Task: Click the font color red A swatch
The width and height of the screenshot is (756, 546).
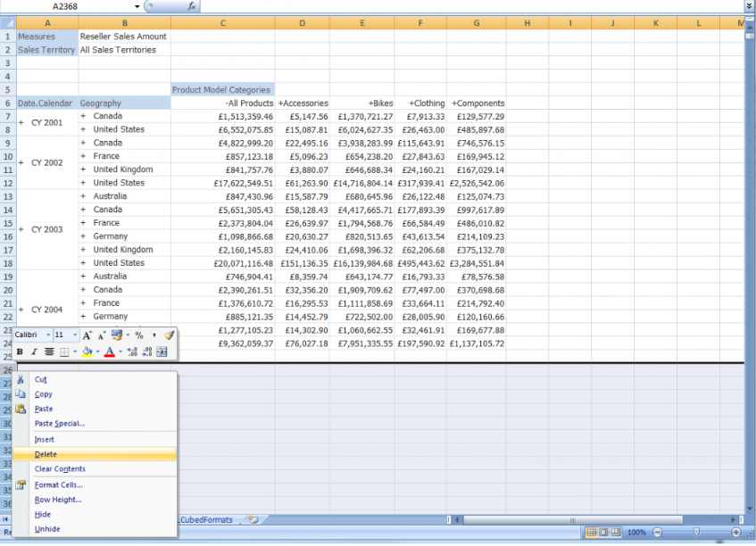Action: [108, 352]
